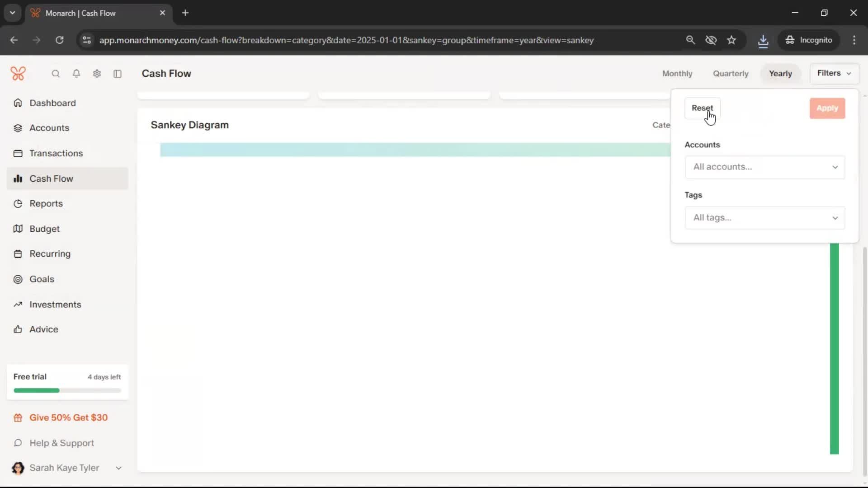Switch timeframe to Quarterly
Image resolution: width=868 pixels, height=488 pixels.
[731, 74]
